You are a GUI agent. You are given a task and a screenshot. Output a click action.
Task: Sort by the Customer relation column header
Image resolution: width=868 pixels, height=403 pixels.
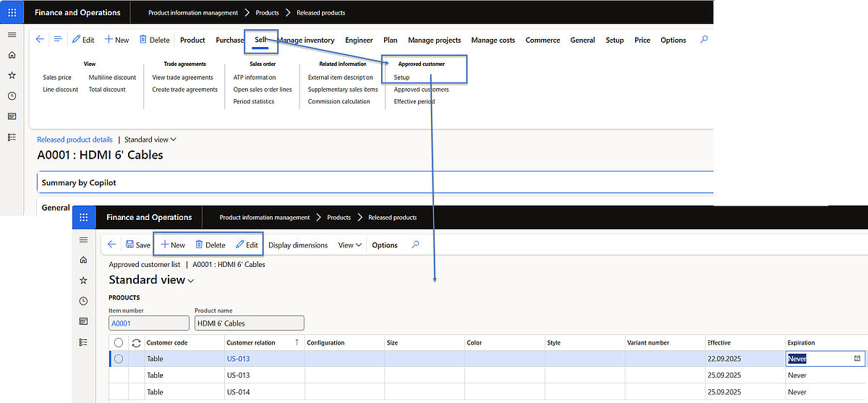click(x=250, y=343)
